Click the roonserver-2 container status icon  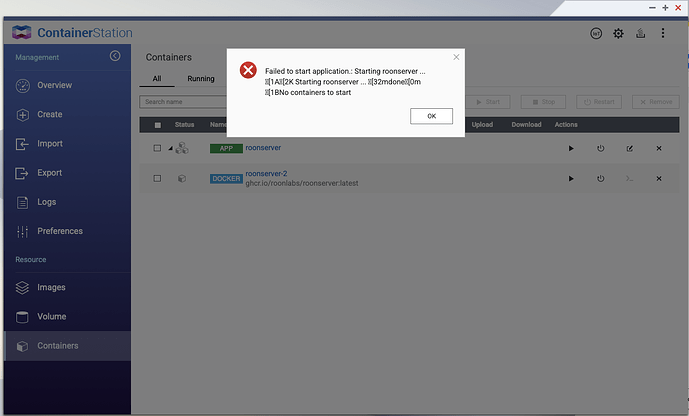[182, 178]
